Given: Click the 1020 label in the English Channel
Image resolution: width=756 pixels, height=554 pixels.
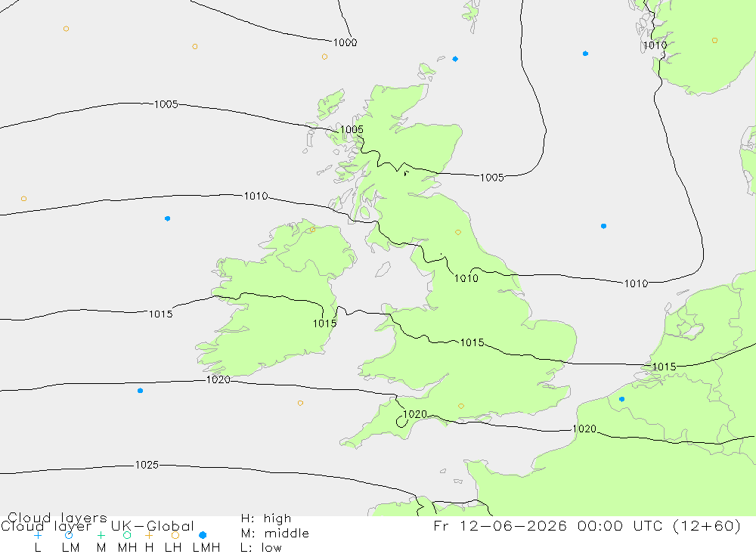Looking at the screenshot, I should pyautogui.click(x=584, y=429).
